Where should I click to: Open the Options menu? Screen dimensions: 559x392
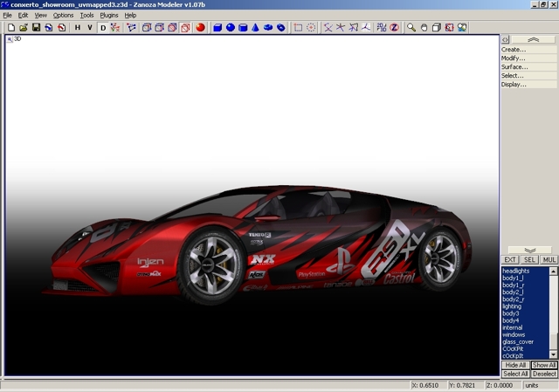(x=64, y=15)
